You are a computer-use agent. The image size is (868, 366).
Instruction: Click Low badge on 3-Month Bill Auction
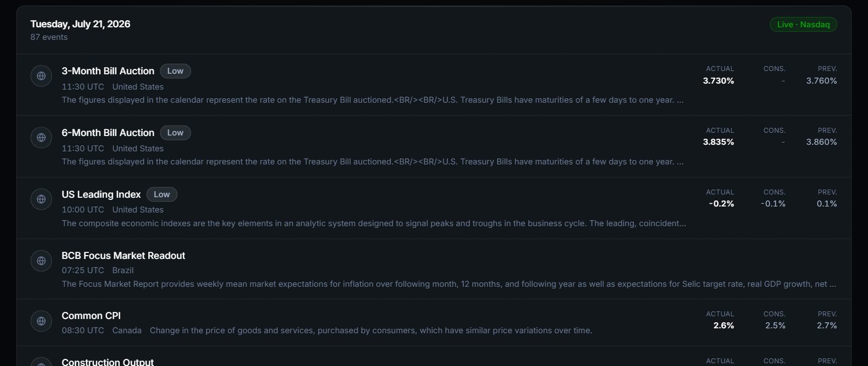[x=176, y=71]
